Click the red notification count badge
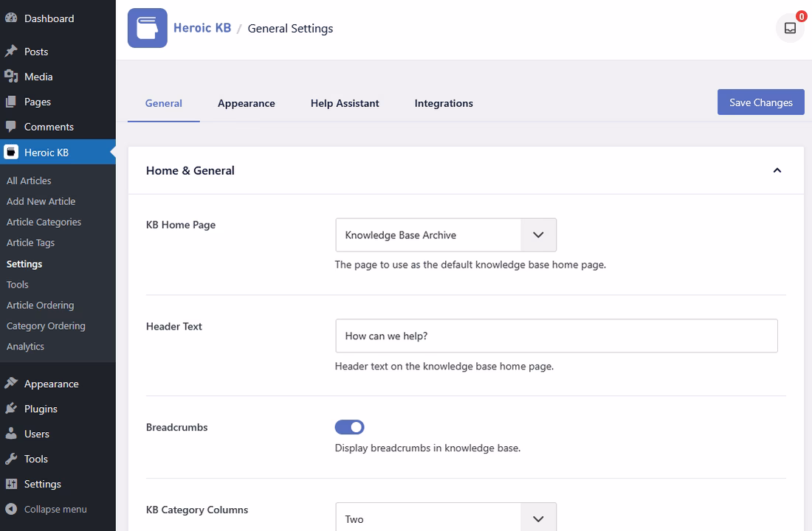The height and width of the screenshot is (531, 812). pos(801,16)
